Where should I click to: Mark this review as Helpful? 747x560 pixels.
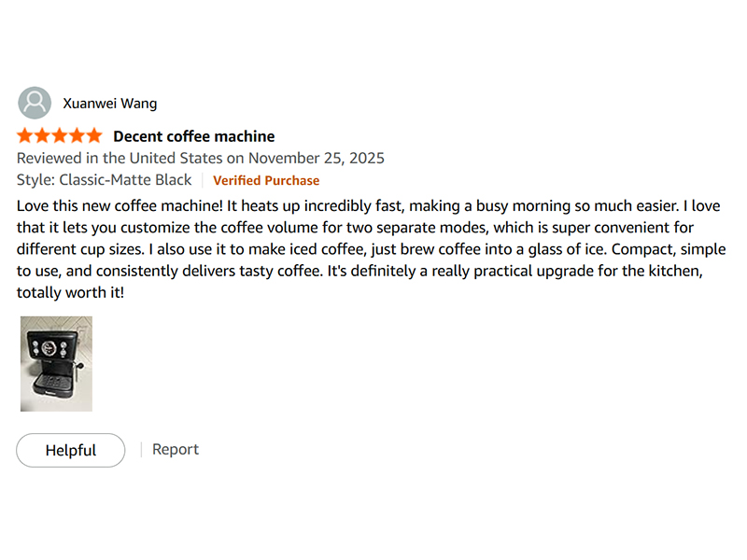pos(70,450)
